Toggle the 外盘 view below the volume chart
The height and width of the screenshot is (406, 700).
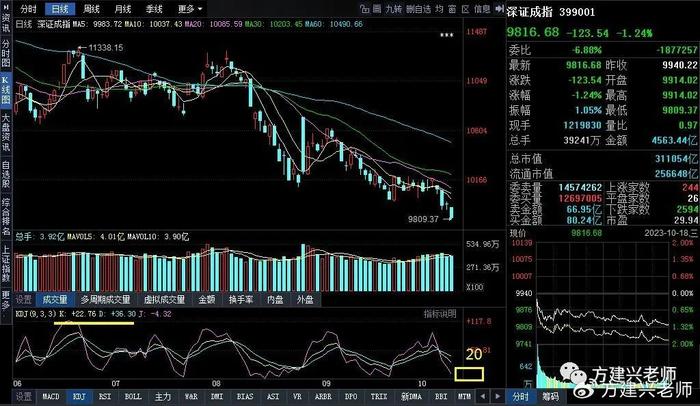[x=305, y=300]
